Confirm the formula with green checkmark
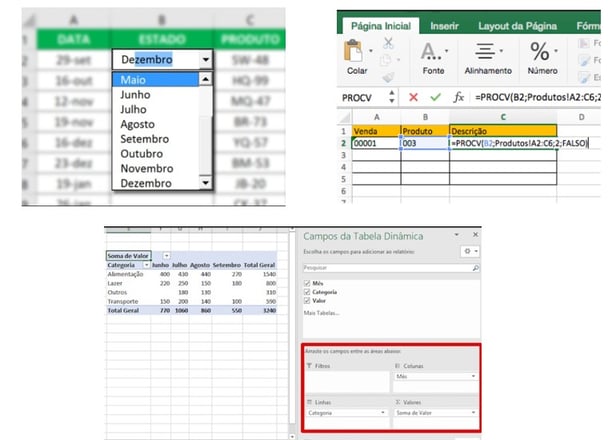This screenshot has width=612, height=440. point(435,97)
